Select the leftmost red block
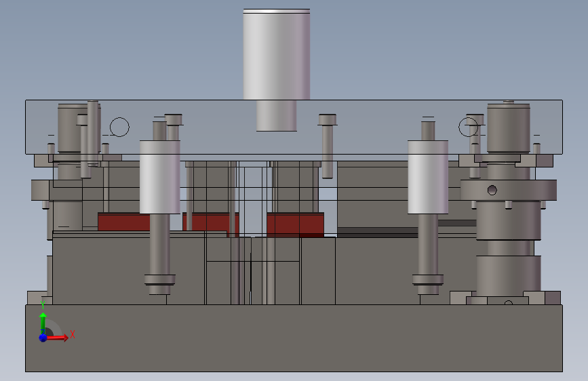Screen dimensions: 588x381 click(123, 222)
